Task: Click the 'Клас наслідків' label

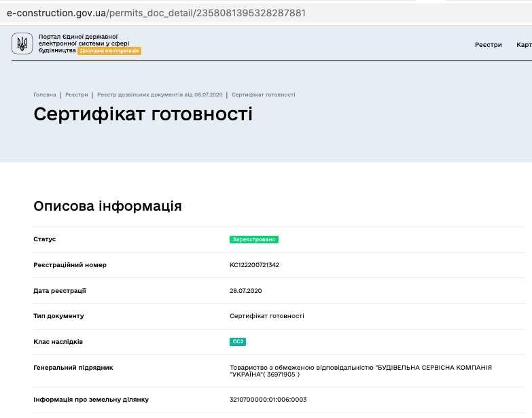Action: (58, 342)
